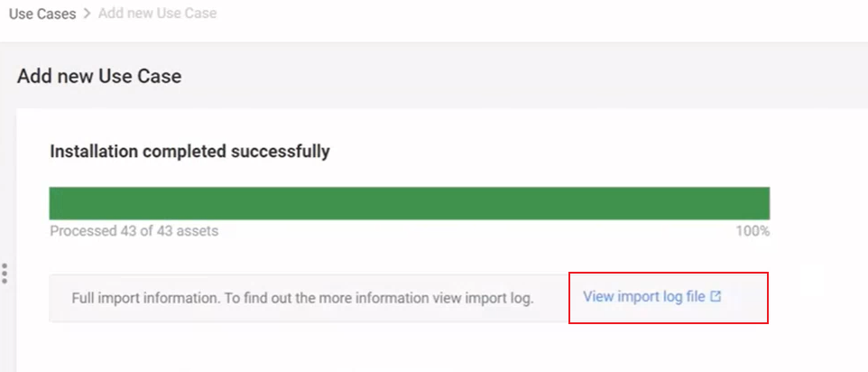Screen dimensions: 868x372
Task: Click the Add new Use Case page title
Action: [99, 76]
